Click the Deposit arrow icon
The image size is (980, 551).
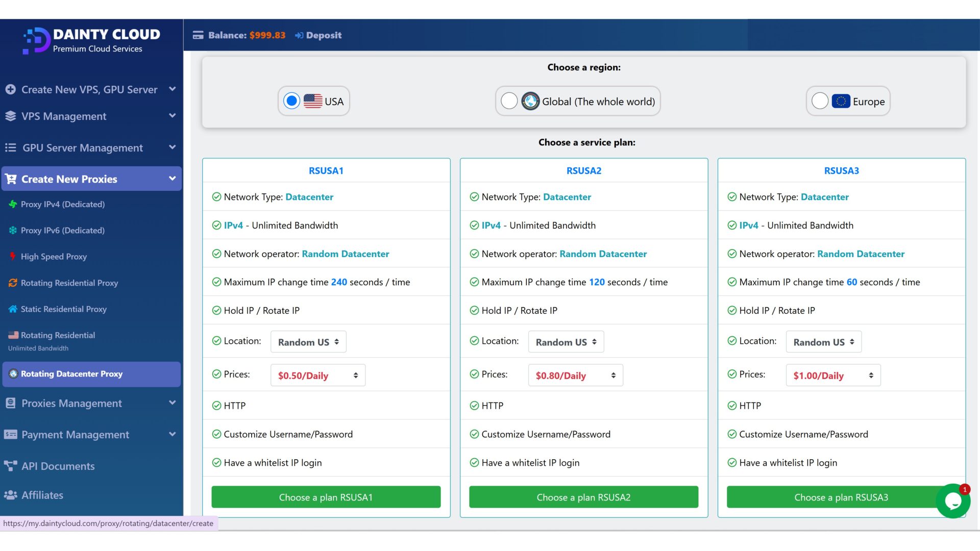coord(299,35)
